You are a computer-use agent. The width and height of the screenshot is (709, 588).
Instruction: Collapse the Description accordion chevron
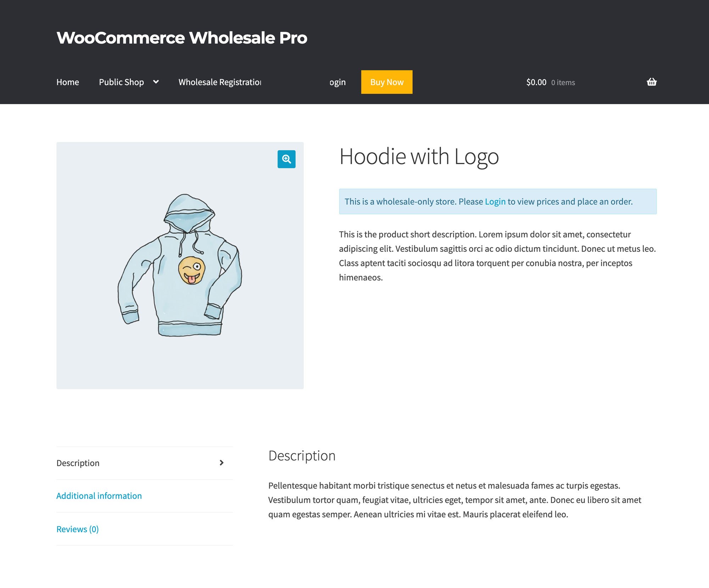tap(222, 463)
